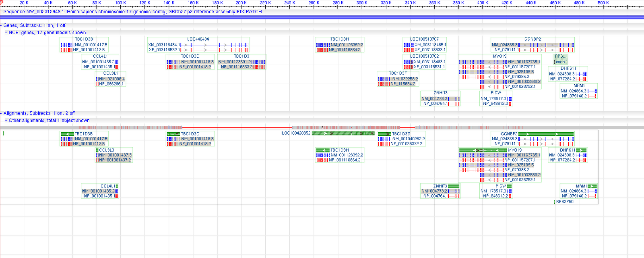Select transcript NM_021006.4

(x=112, y=79)
